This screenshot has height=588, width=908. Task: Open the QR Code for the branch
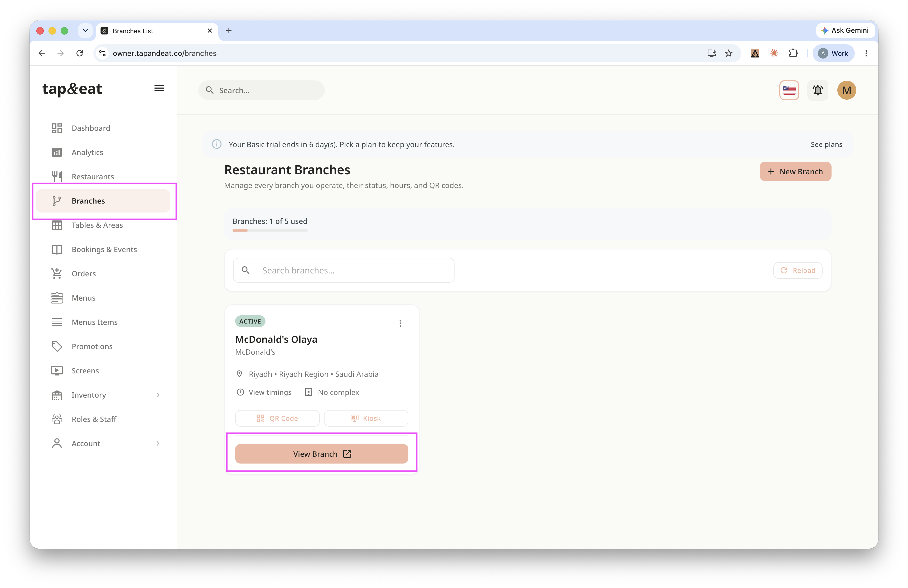tap(277, 418)
